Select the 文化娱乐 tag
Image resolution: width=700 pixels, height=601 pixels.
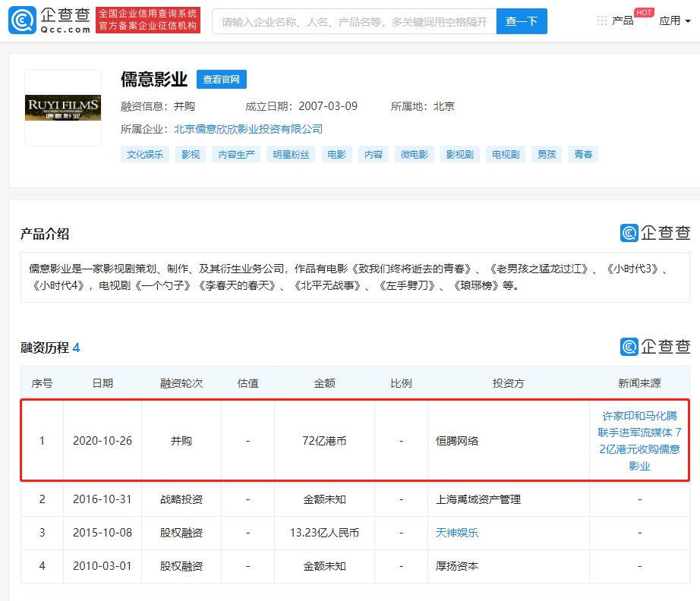click(x=145, y=154)
